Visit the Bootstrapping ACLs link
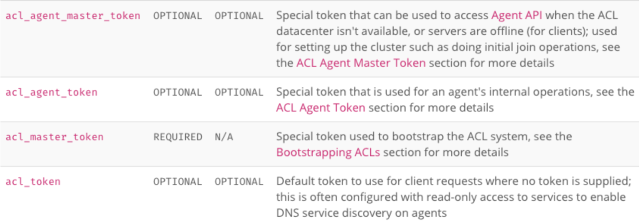Screen dimensions: 644x224 pyautogui.click(x=328, y=153)
